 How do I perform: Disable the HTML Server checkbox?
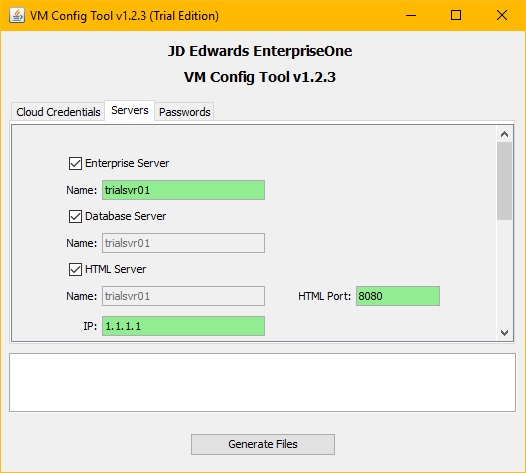coord(75,269)
